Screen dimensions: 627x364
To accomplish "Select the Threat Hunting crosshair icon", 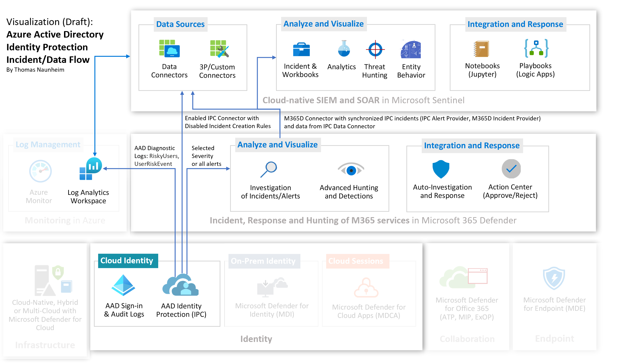I will click(375, 49).
